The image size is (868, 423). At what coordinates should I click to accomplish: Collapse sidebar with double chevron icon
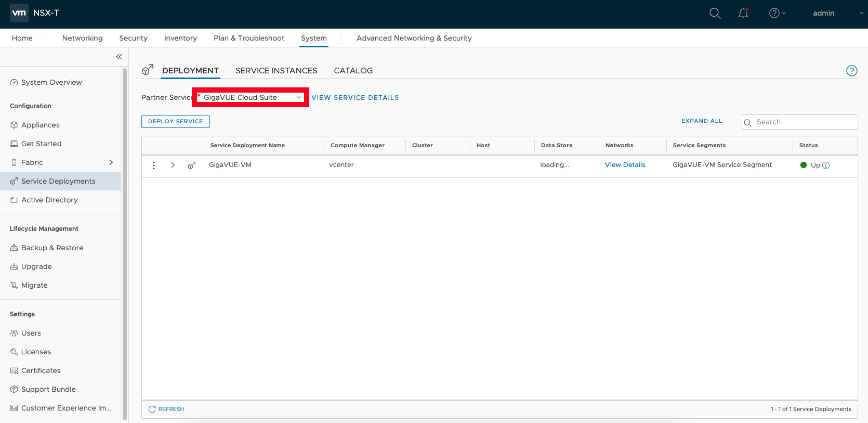[119, 57]
